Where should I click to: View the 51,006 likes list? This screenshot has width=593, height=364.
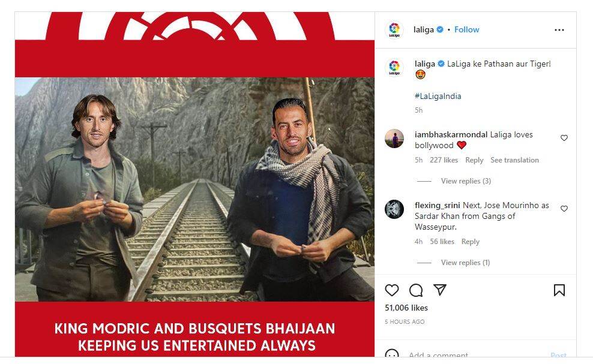point(406,308)
